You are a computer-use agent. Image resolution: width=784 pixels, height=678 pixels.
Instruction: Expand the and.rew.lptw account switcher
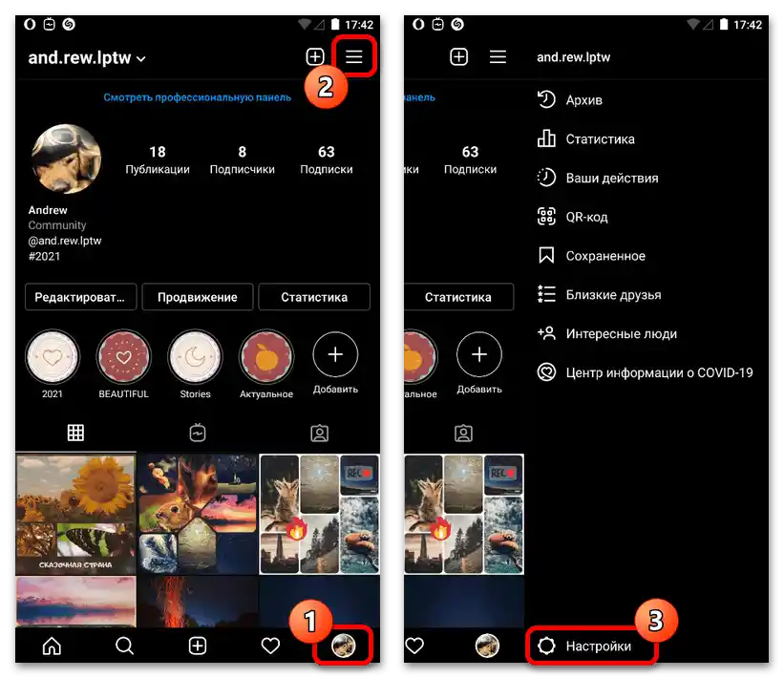(87, 58)
